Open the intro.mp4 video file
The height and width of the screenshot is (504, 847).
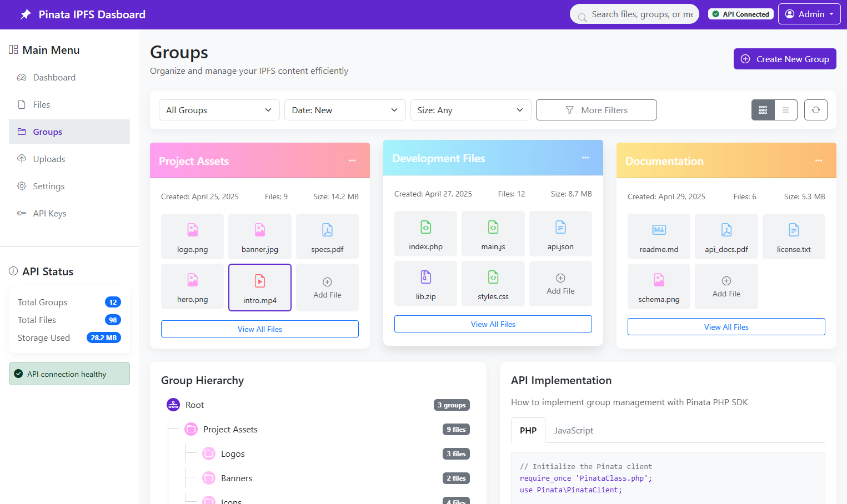tap(260, 288)
